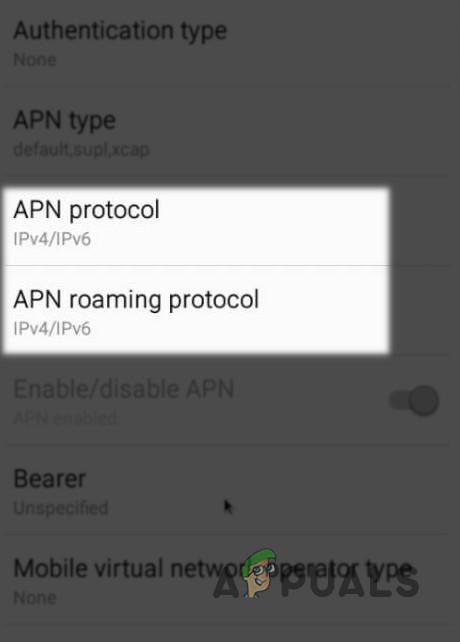The width and height of the screenshot is (460, 642).
Task: Click the Enable/disable APN label
Action: click(124, 389)
